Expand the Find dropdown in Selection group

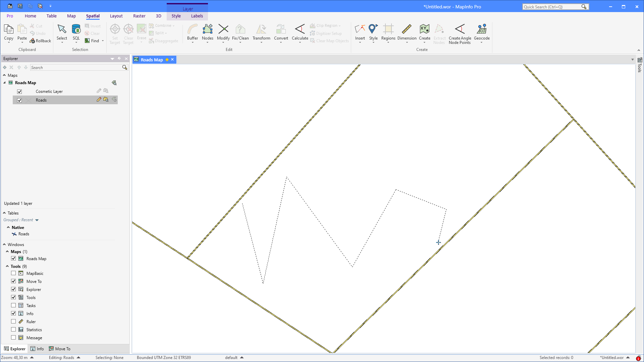[x=103, y=41]
